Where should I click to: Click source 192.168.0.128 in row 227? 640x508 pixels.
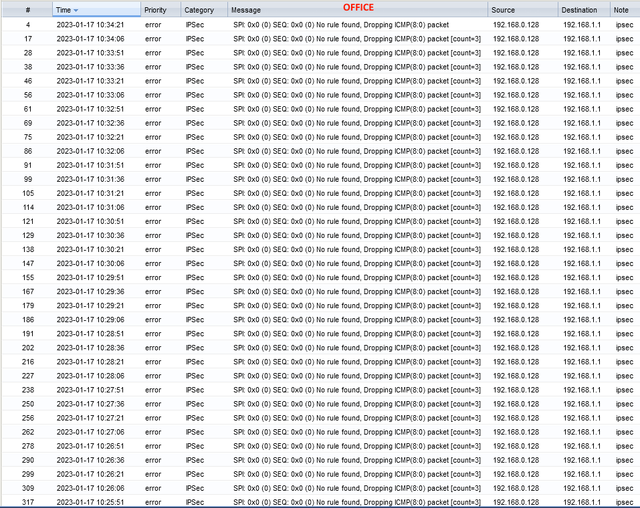516,376
